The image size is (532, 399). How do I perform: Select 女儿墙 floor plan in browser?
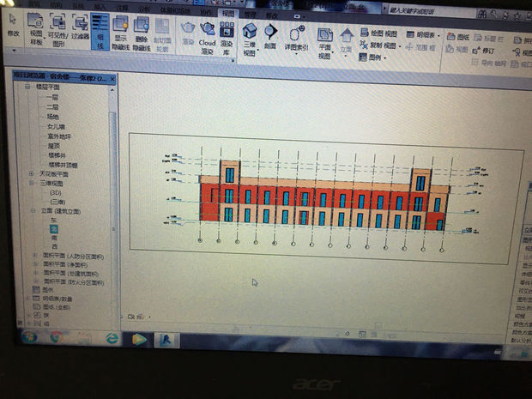pos(56,126)
